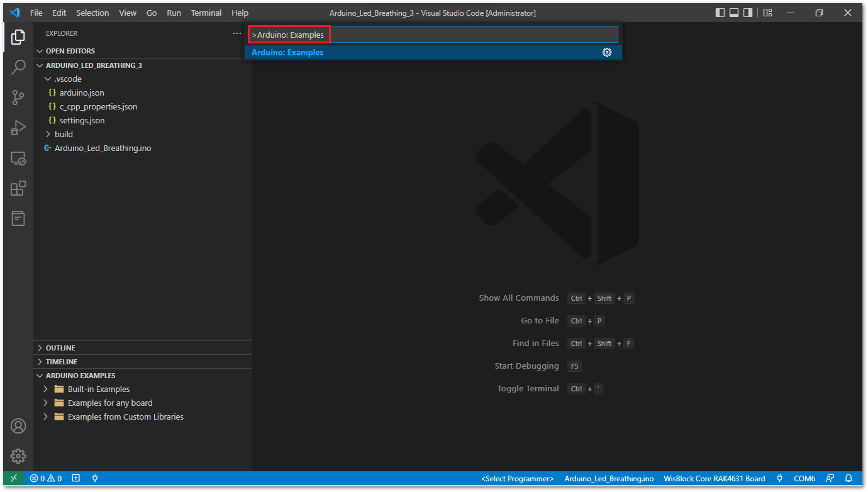Expand Examples from Custom Libraries folder
This screenshot has width=868, height=492.
point(142,417)
